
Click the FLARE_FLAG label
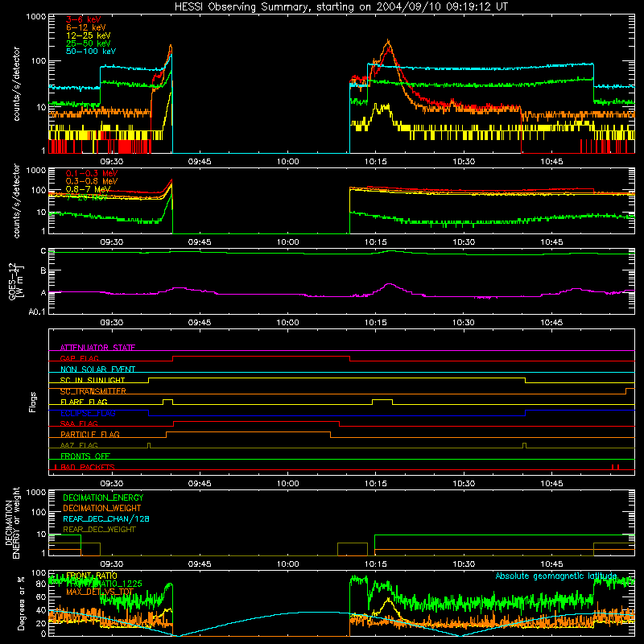[x=84, y=402]
